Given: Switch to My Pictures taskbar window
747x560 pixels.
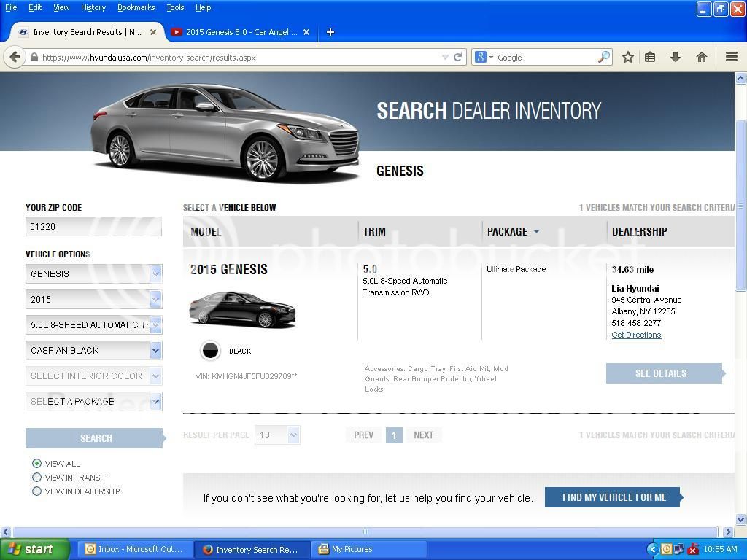Looking at the screenshot, I should click(x=368, y=549).
